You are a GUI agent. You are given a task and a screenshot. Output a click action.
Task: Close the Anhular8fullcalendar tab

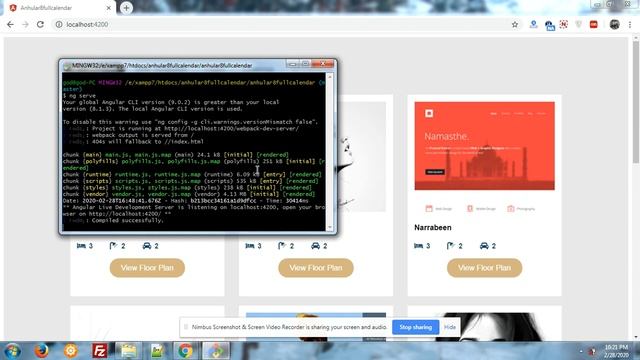(109, 8)
